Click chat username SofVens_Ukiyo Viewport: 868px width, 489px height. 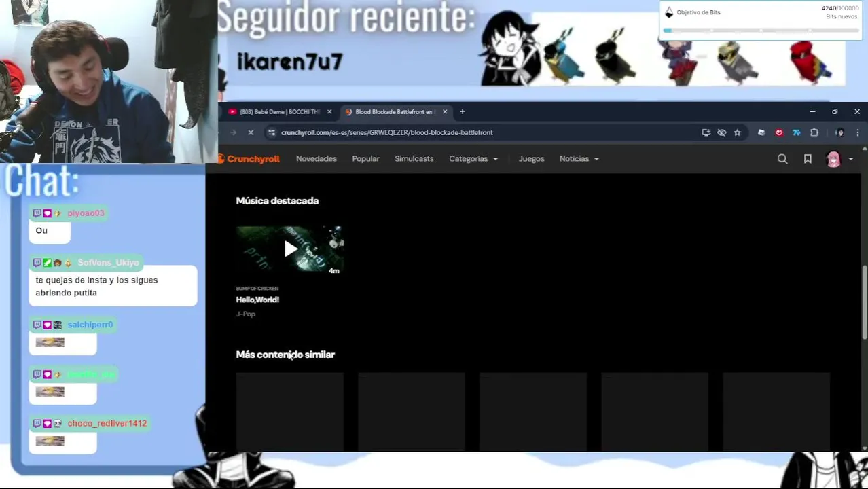click(108, 263)
